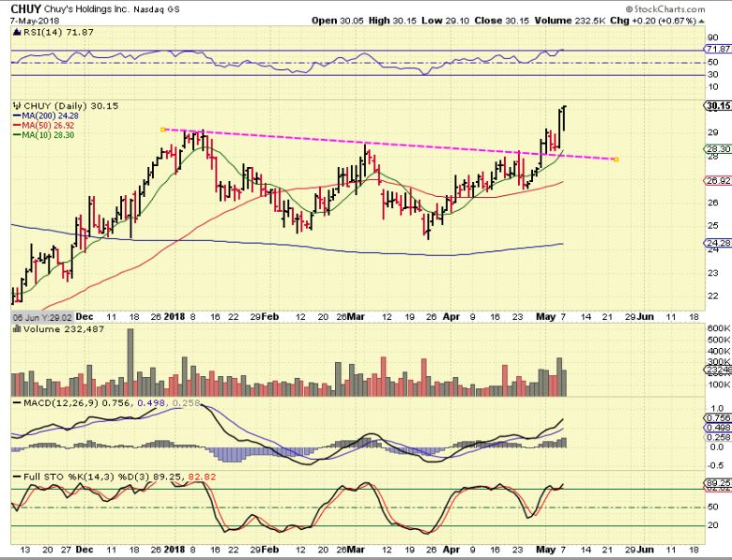Click the 06 Jun Y:29.02 cursor readout
732x560 pixels.
(x=42, y=317)
